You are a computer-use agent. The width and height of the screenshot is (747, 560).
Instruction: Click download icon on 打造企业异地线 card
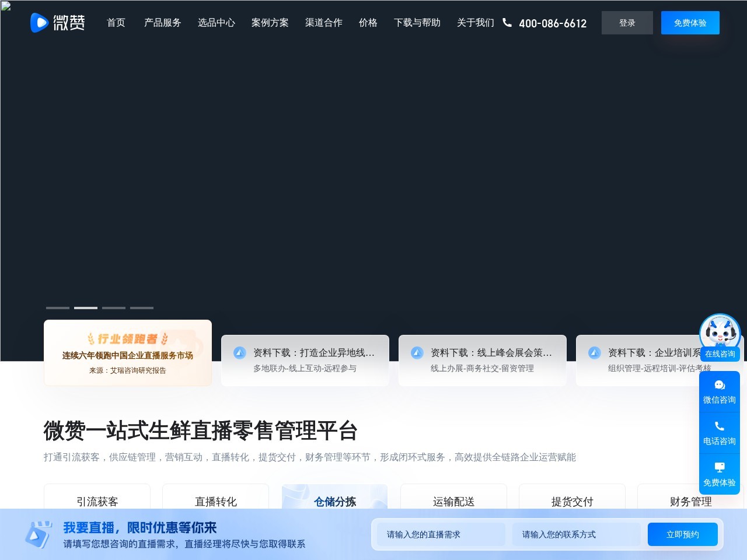pos(239,352)
